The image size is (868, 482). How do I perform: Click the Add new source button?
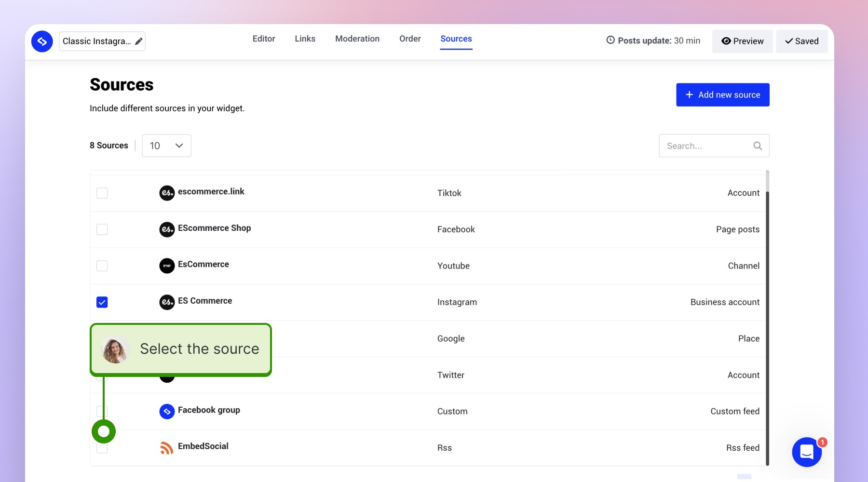[x=722, y=94]
